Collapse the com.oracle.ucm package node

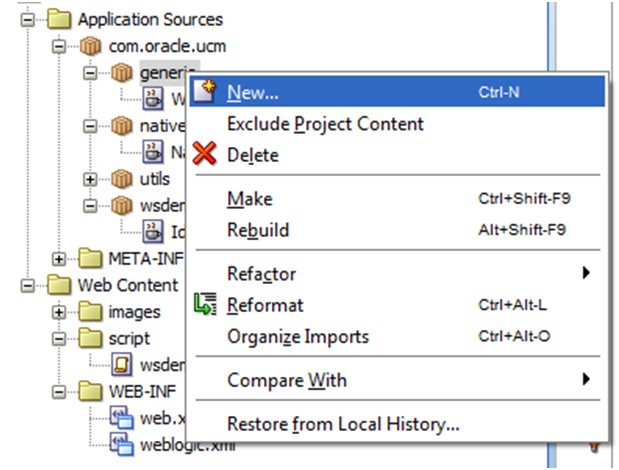click(59, 46)
